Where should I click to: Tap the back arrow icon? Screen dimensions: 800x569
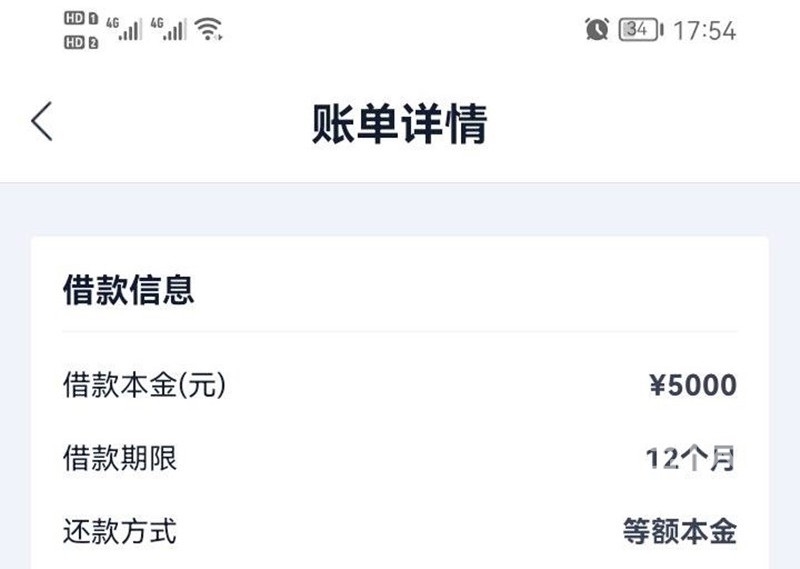[42, 121]
